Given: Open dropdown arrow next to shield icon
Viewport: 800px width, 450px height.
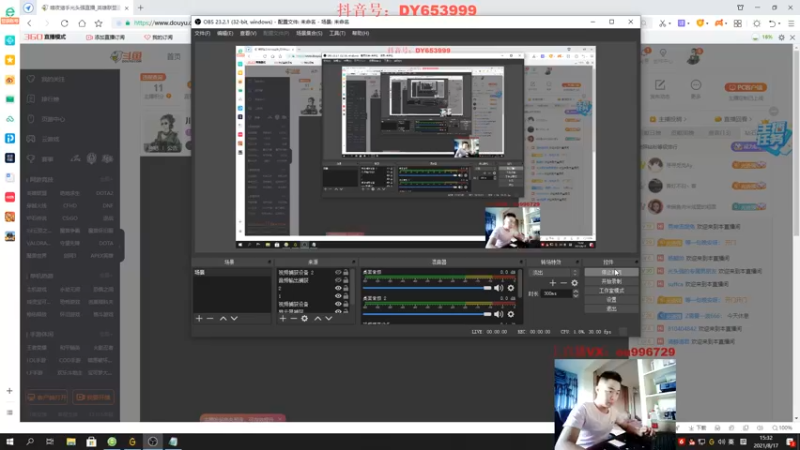Looking at the screenshot, I should (x=708, y=24).
